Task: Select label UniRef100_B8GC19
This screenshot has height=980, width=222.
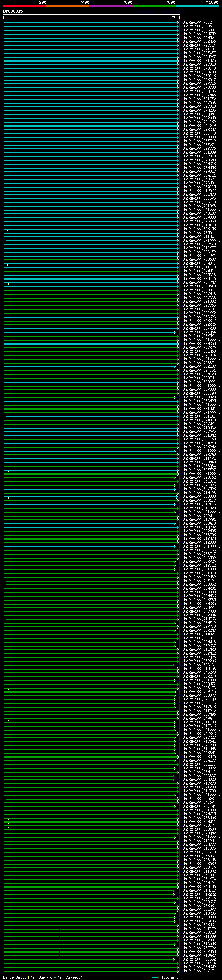Action: click(199, 202)
